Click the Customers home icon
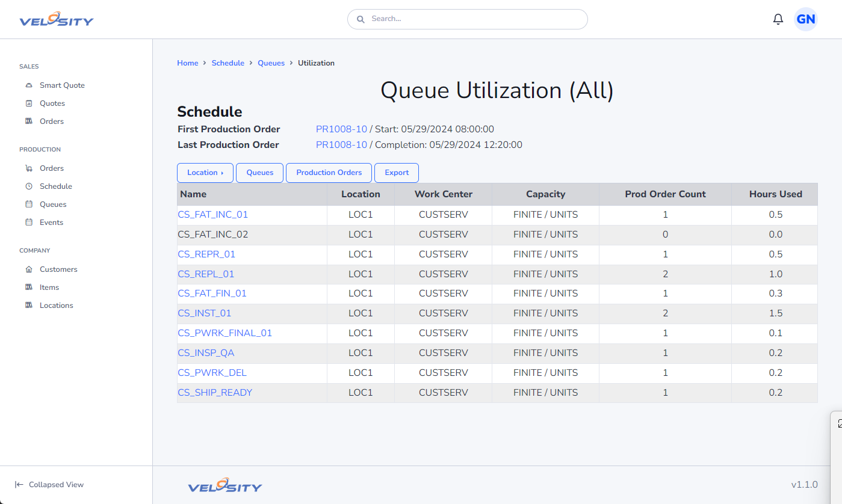 (29, 269)
